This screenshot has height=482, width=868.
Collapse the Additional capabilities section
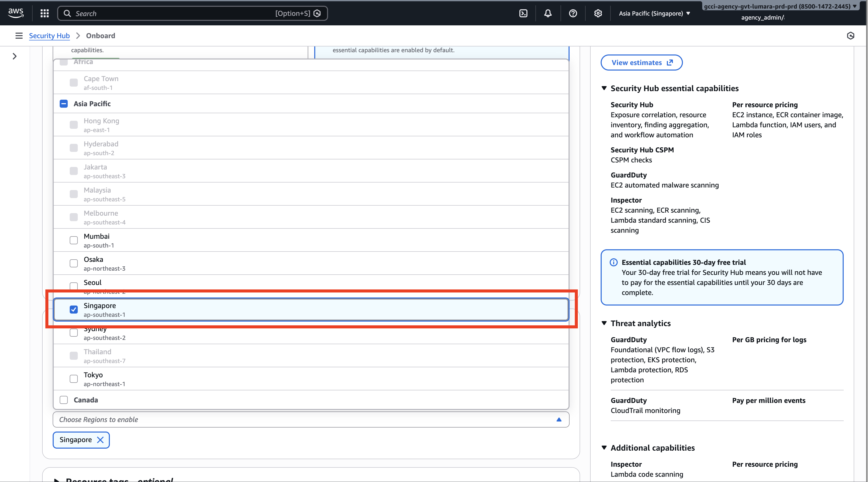click(604, 448)
